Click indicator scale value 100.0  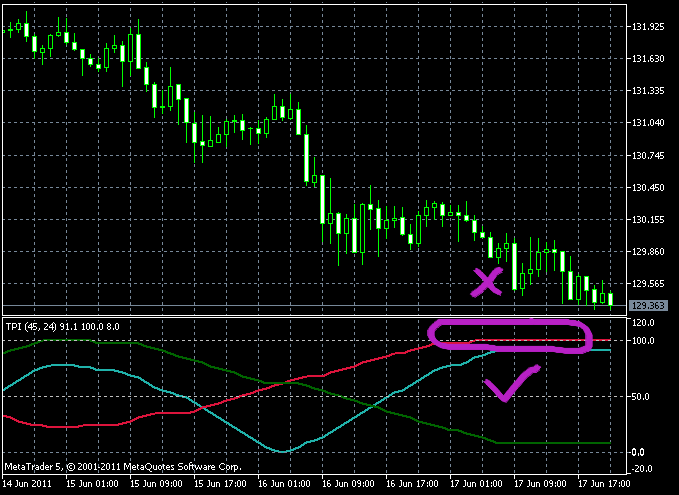643,341
